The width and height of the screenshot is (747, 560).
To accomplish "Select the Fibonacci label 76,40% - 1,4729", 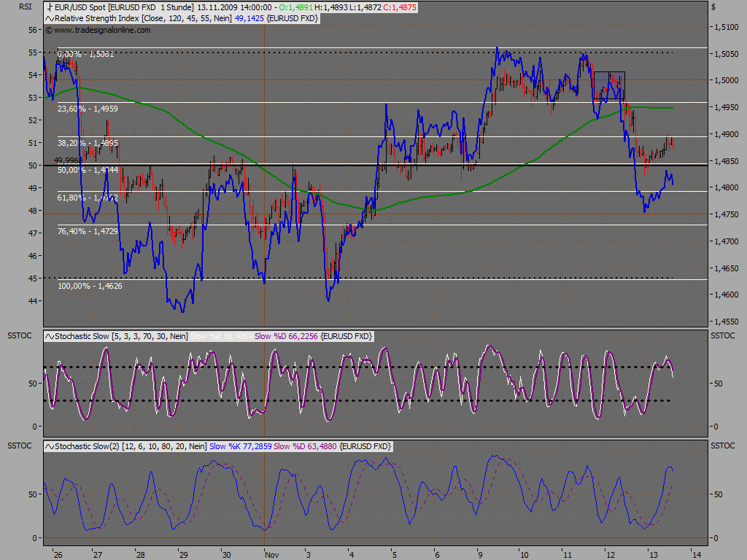I will [x=88, y=231].
